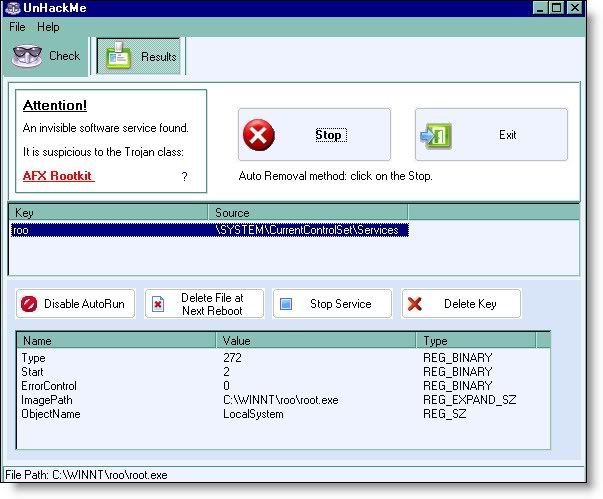Click the LocalSystem value cell
This screenshot has height=499, width=603.
(x=253, y=414)
